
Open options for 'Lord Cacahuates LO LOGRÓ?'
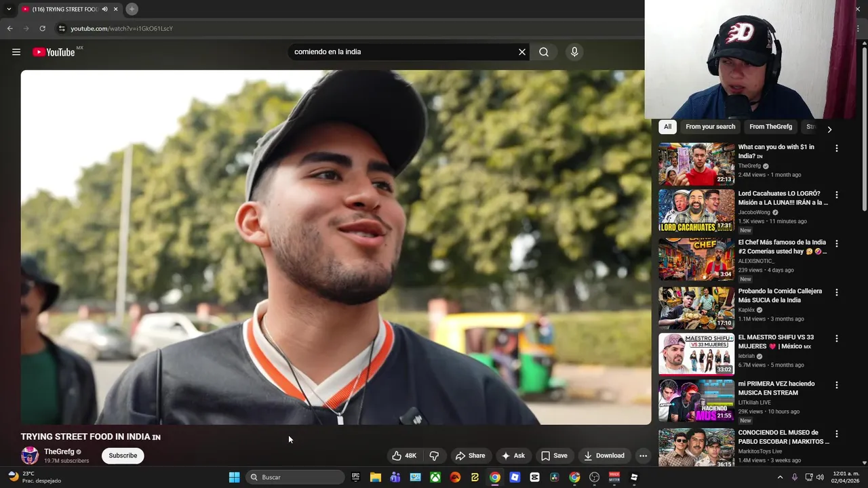836,195
